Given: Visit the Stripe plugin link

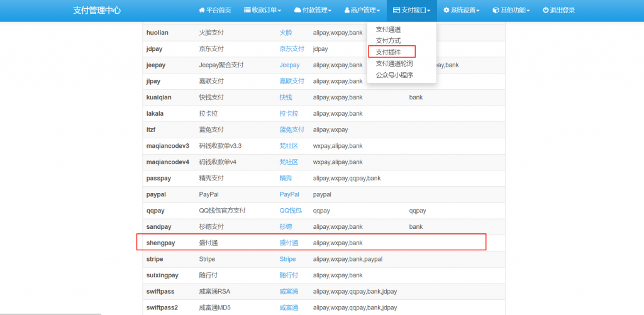Looking at the screenshot, I should (287, 259).
